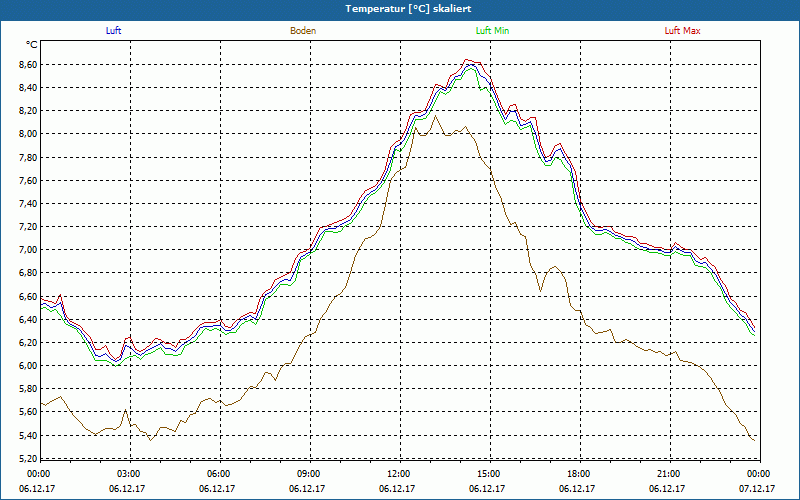Click the red Luft Max legend label
This screenshot has width=800, height=500.
click(682, 31)
